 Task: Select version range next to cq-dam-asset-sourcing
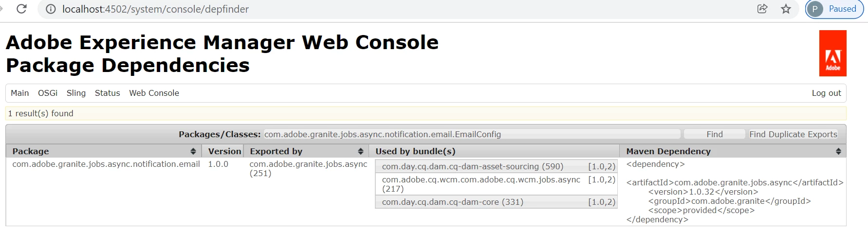602,166
